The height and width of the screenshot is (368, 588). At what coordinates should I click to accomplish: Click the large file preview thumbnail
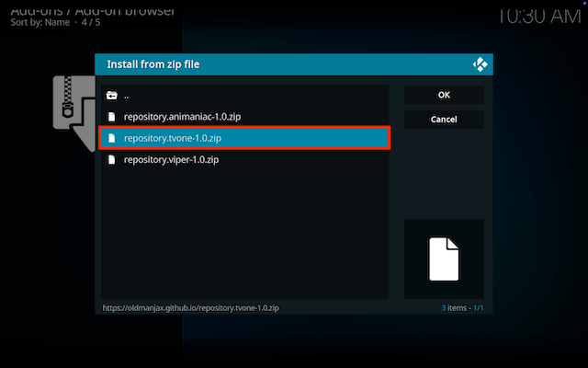(444, 259)
